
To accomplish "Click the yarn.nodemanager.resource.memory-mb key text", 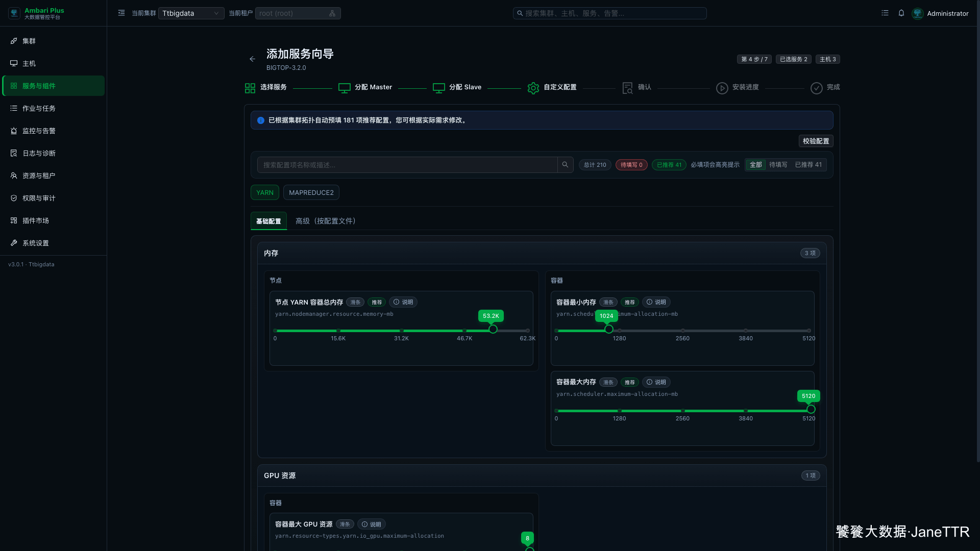I will (334, 314).
